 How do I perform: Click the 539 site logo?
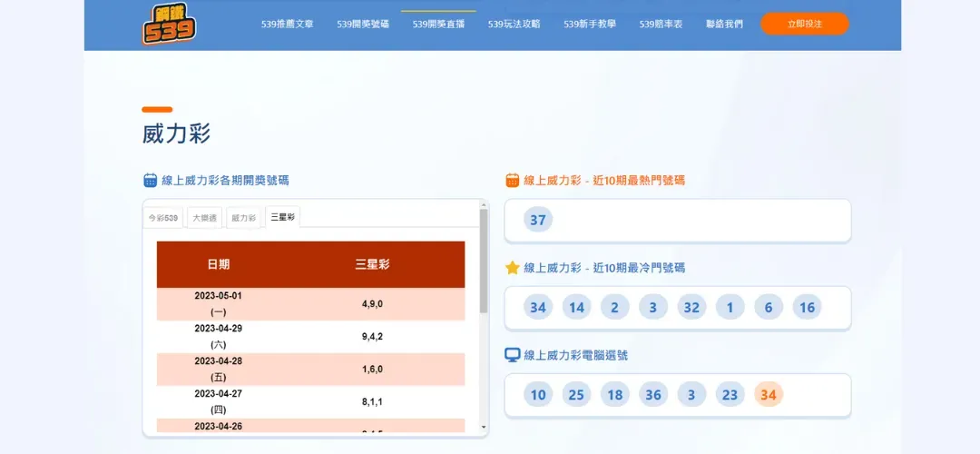[169, 25]
